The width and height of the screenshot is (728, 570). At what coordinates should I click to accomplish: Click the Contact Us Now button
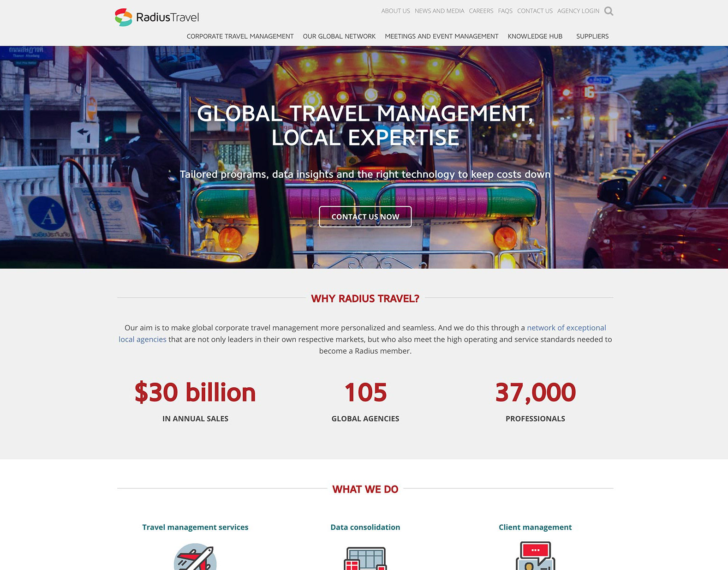365,216
